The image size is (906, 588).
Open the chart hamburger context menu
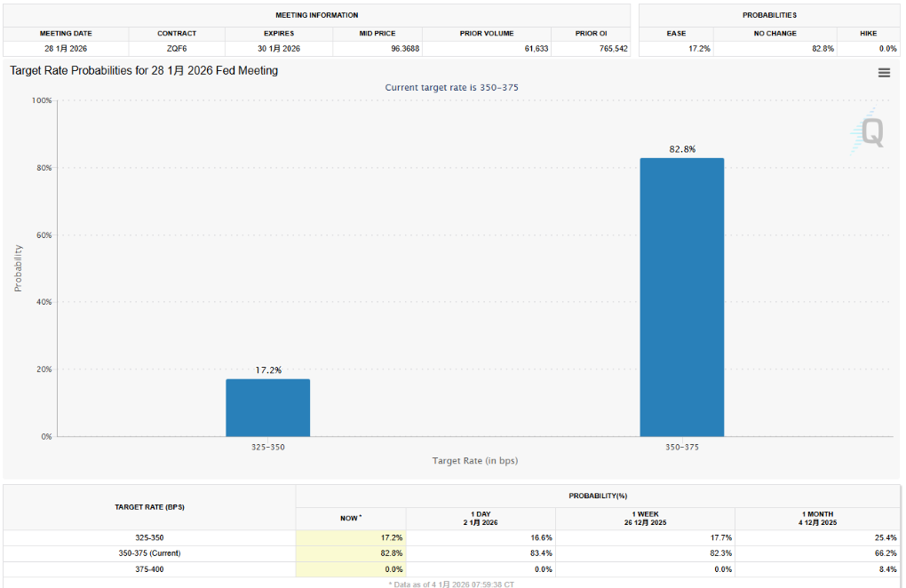click(884, 73)
